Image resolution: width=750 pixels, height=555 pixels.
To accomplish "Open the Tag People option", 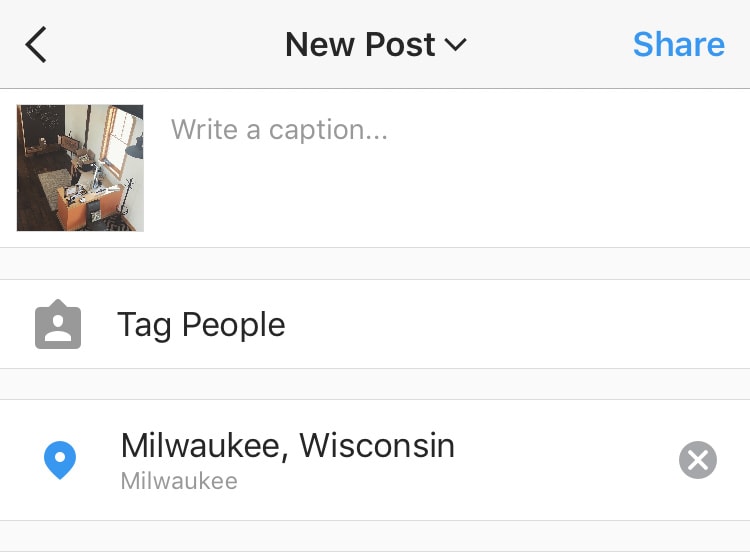I will click(201, 325).
